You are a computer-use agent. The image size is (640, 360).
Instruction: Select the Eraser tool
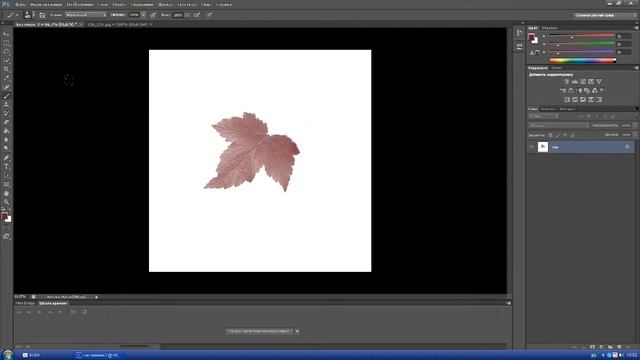(x=6, y=122)
